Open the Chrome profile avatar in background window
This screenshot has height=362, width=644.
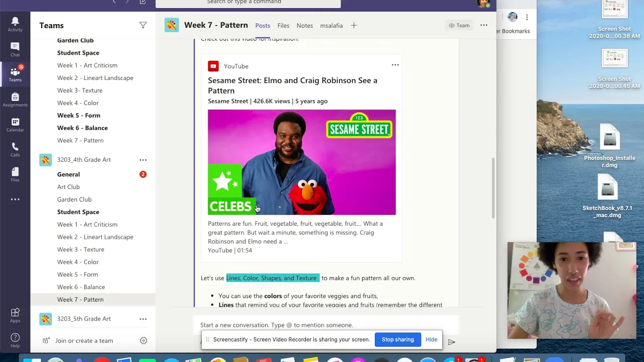tap(512, 17)
